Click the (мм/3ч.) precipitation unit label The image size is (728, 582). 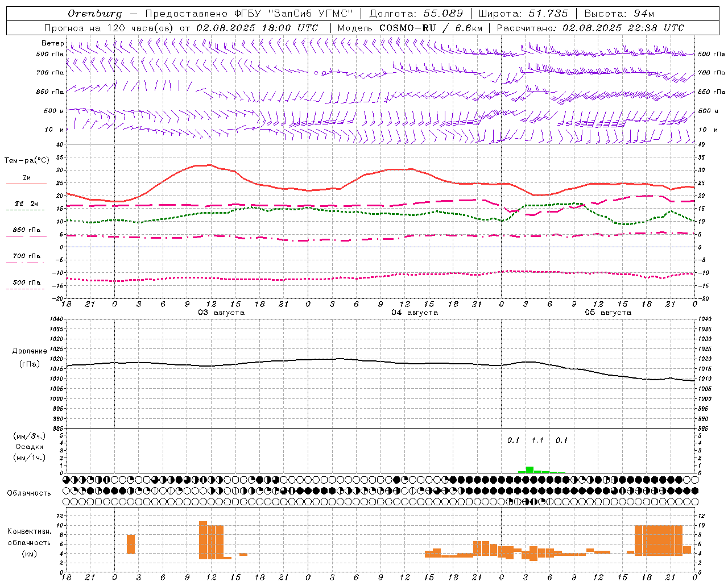29,436
